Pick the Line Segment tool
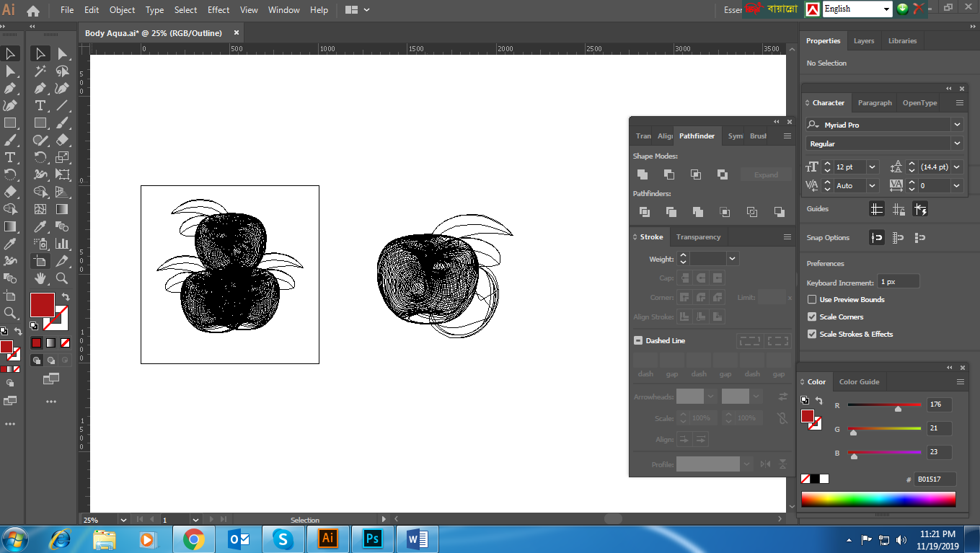Viewport: 980px width, 553px height. click(63, 105)
